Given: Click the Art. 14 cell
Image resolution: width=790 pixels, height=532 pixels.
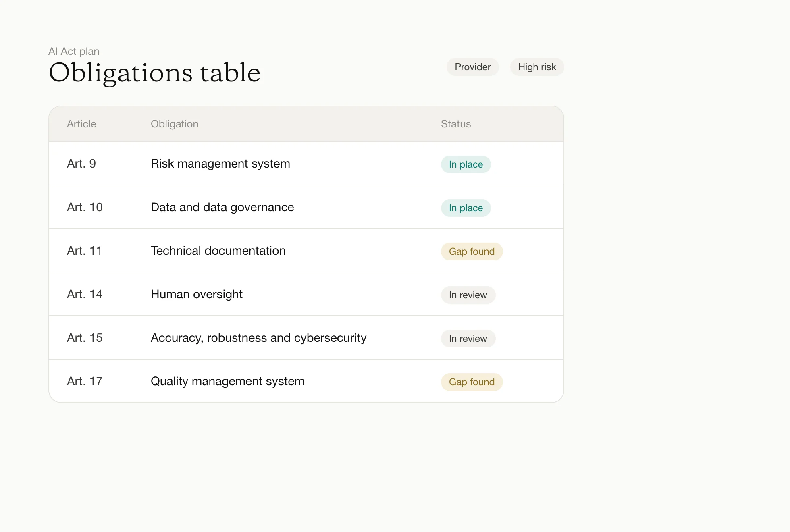Looking at the screenshot, I should [85, 294].
